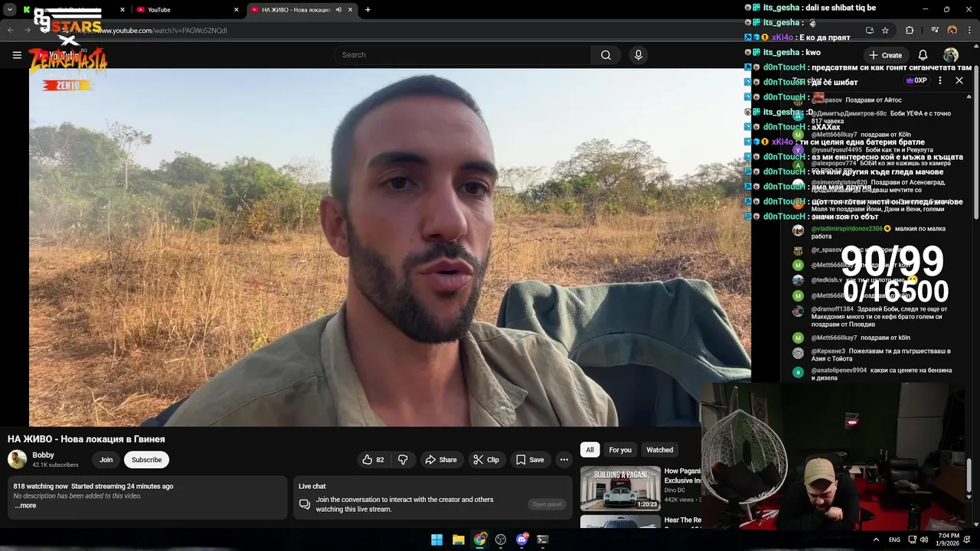Click the live video player
Image resolution: width=980 pixels, height=551 pixels.
tap(390, 247)
